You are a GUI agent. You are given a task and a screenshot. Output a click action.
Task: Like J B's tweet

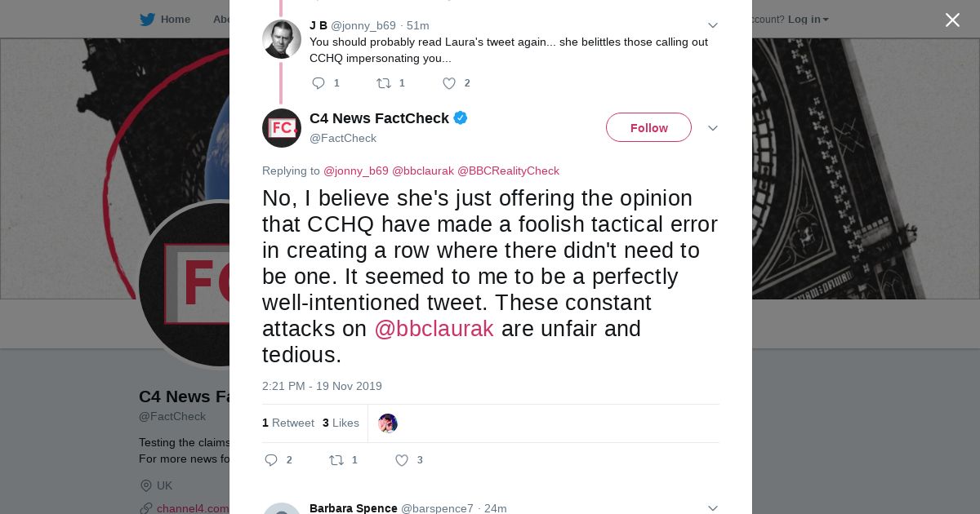[449, 83]
